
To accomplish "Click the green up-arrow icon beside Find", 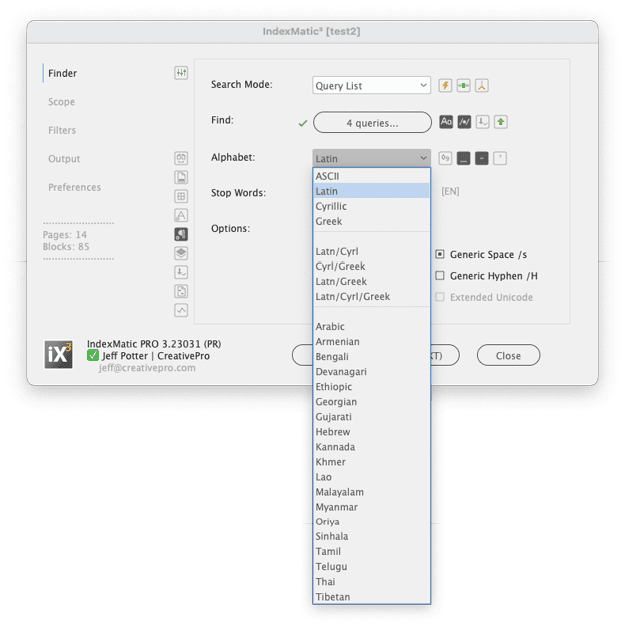I will (x=500, y=122).
